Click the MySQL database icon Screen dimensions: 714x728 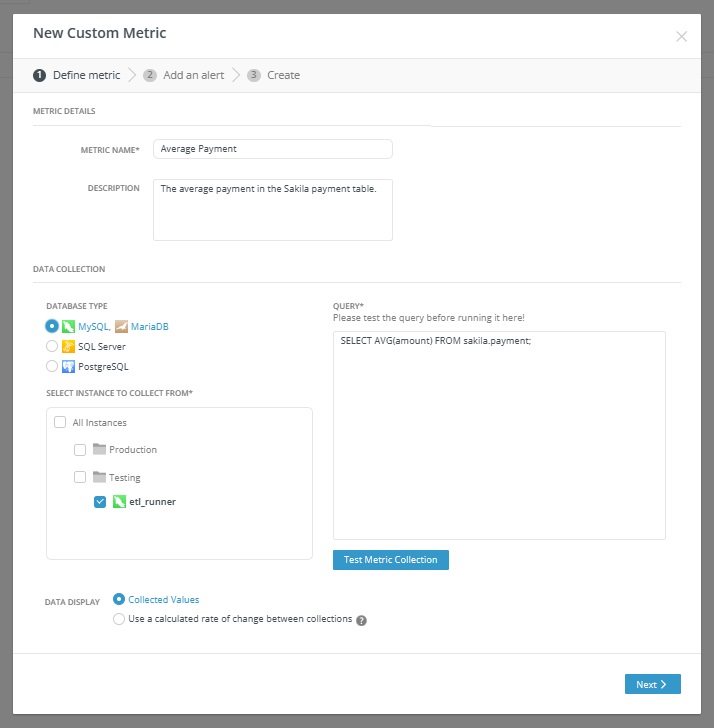[x=68, y=326]
